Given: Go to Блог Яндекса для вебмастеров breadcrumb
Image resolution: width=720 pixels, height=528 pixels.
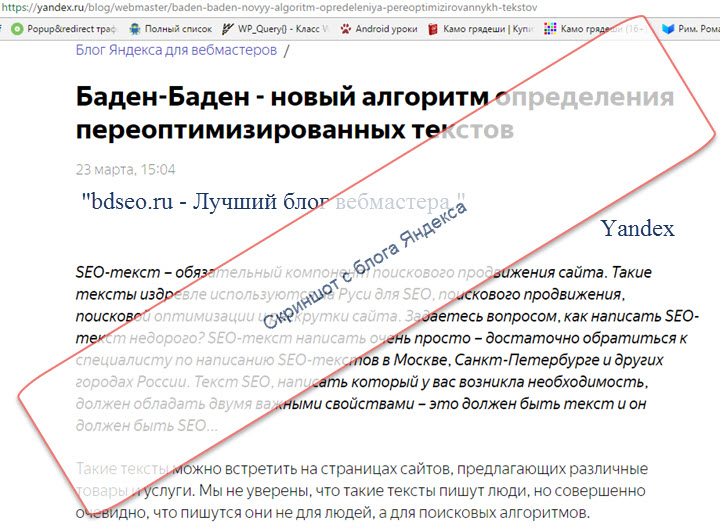Looking at the screenshot, I should click(176, 50).
